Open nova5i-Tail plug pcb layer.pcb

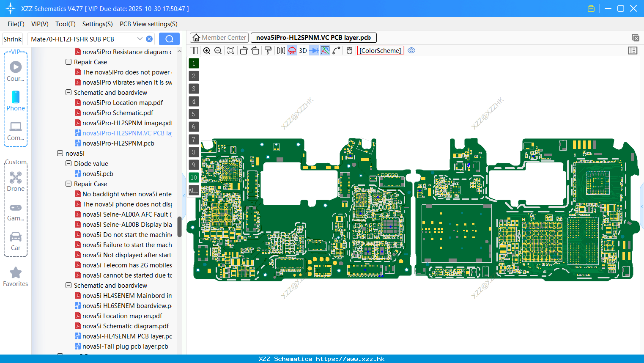click(x=125, y=346)
